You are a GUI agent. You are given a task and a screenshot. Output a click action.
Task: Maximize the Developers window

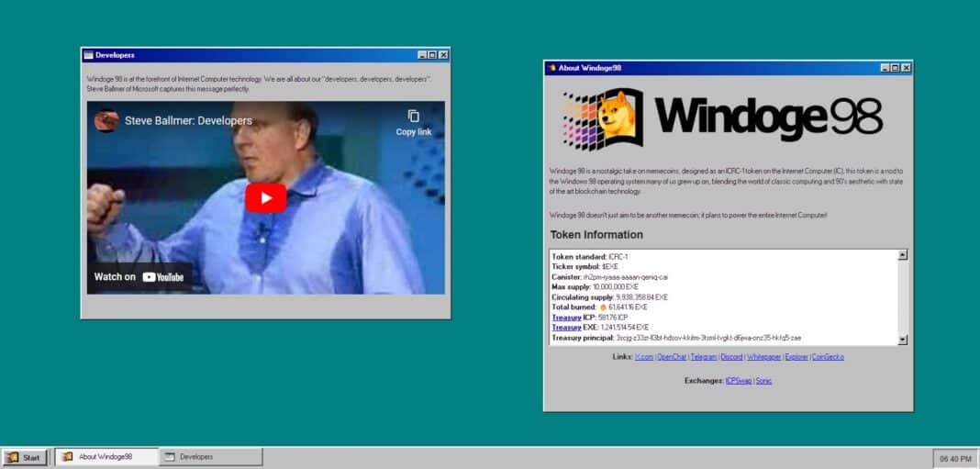[432, 55]
